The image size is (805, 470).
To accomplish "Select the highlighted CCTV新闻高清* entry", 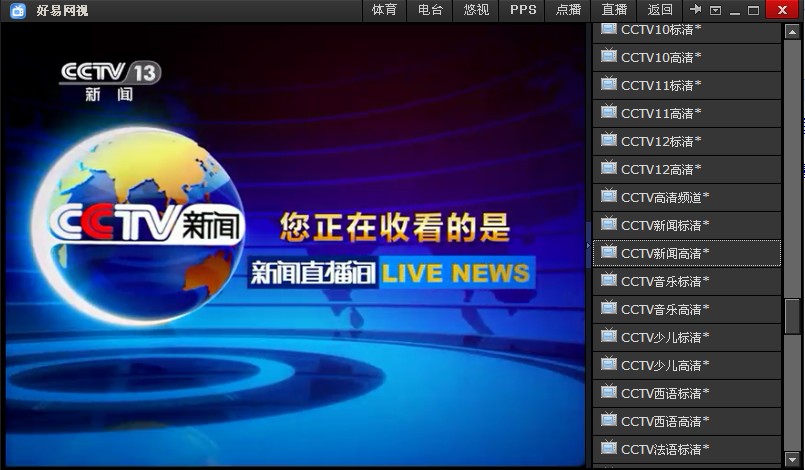I will pyautogui.click(x=687, y=253).
